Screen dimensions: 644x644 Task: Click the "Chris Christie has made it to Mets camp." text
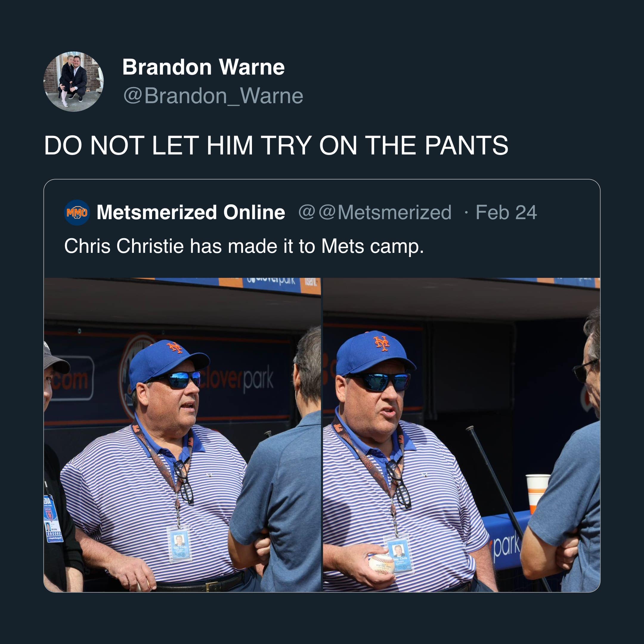[244, 246]
